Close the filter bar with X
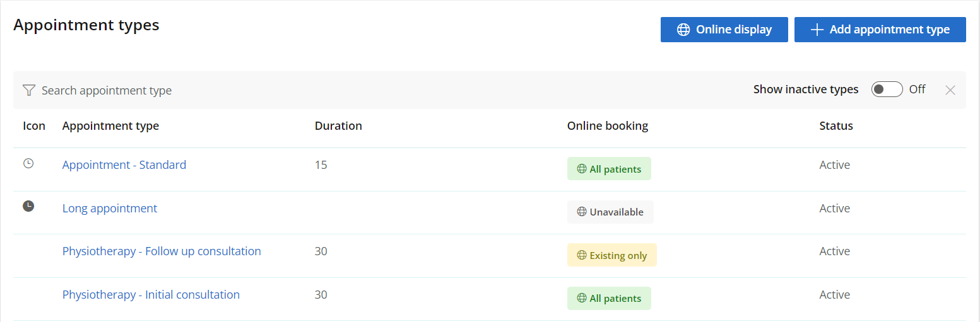Screen dimensions: 980x322 pos(950,90)
